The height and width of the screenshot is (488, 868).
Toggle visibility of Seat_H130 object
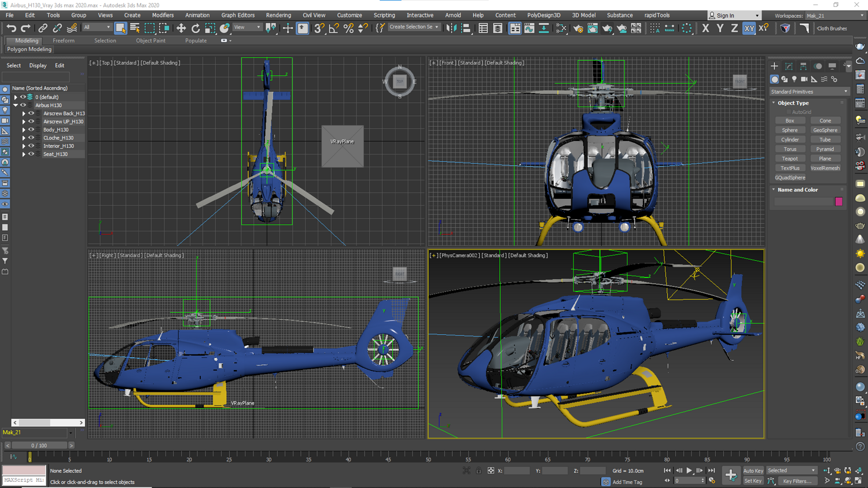tap(31, 154)
